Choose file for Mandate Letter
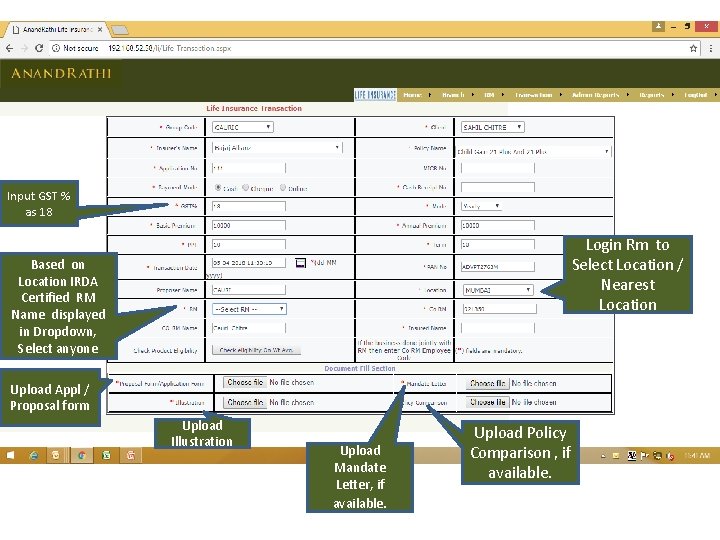 pyautogui.click(x=488, y=383)
